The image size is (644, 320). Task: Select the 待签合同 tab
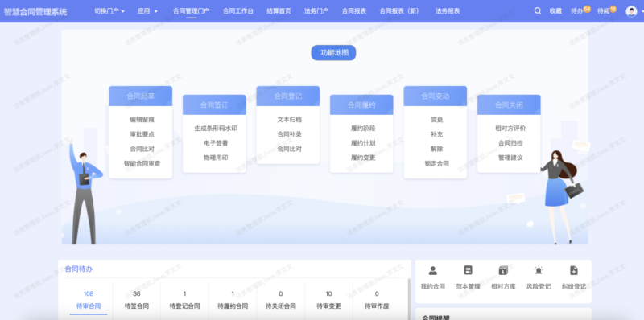(137, 300)
